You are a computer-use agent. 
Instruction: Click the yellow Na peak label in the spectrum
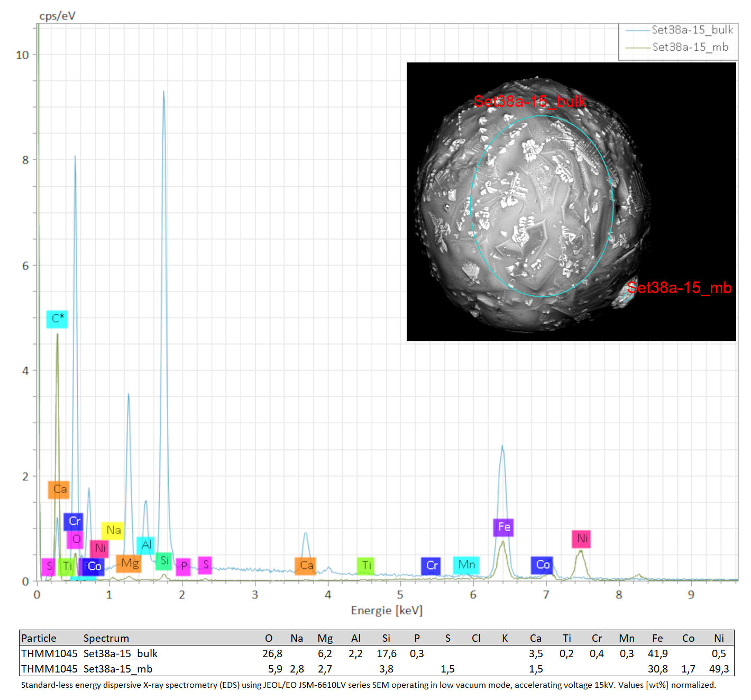[113, 531]
